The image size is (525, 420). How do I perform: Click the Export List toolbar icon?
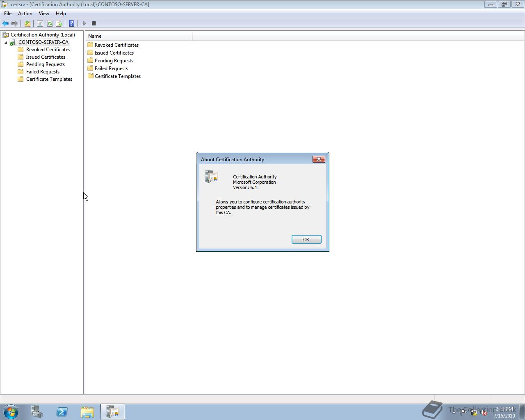59,23
